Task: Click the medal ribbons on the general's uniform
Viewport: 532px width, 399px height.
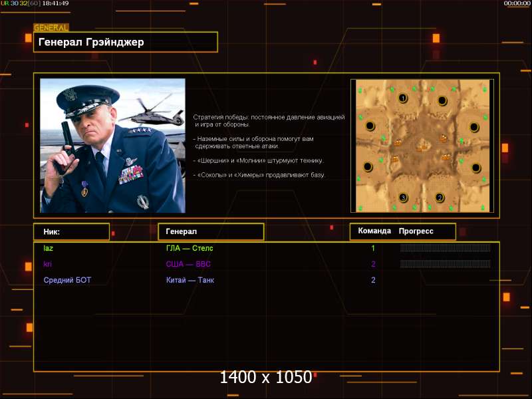Action: [130, 175]
